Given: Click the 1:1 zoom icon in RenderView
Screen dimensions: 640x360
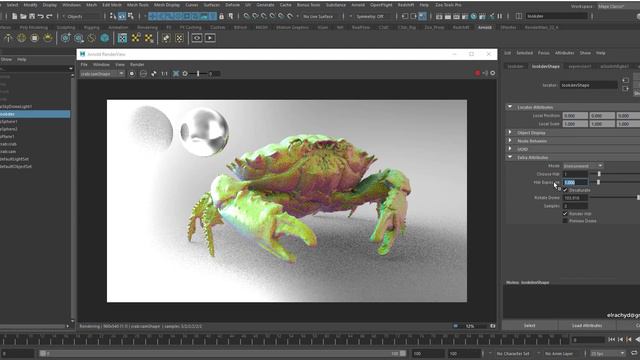Looking at the screenshot, I should (164, 73).
